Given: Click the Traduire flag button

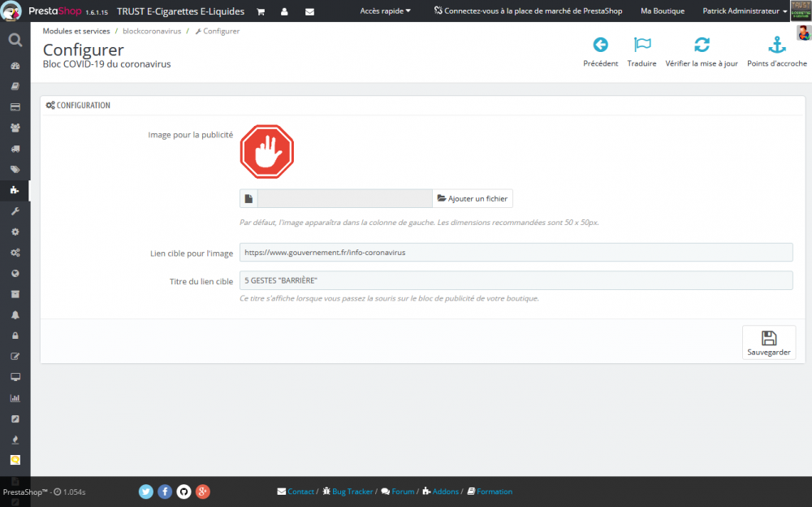Looking at the screenshot, I should (641, 52).
